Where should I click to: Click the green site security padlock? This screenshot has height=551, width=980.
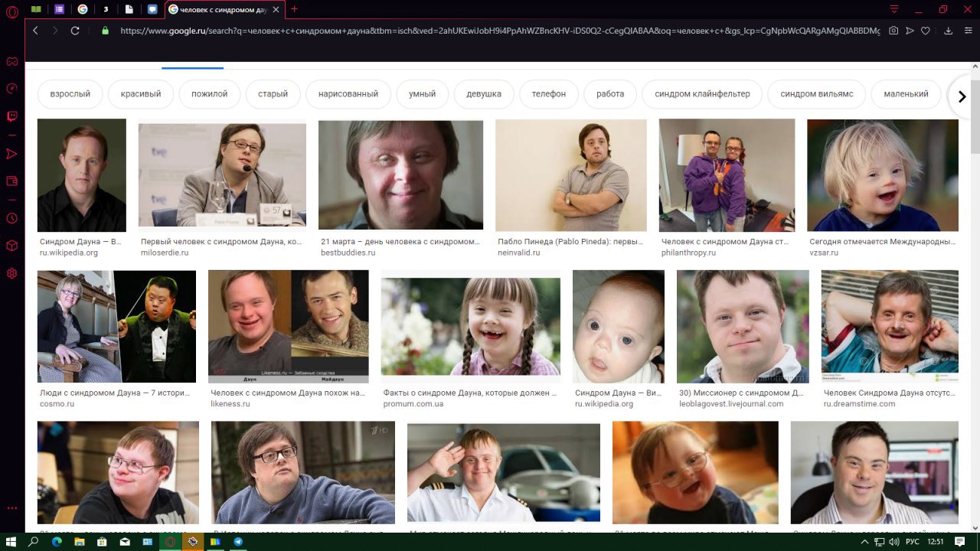tap(106, 31)
